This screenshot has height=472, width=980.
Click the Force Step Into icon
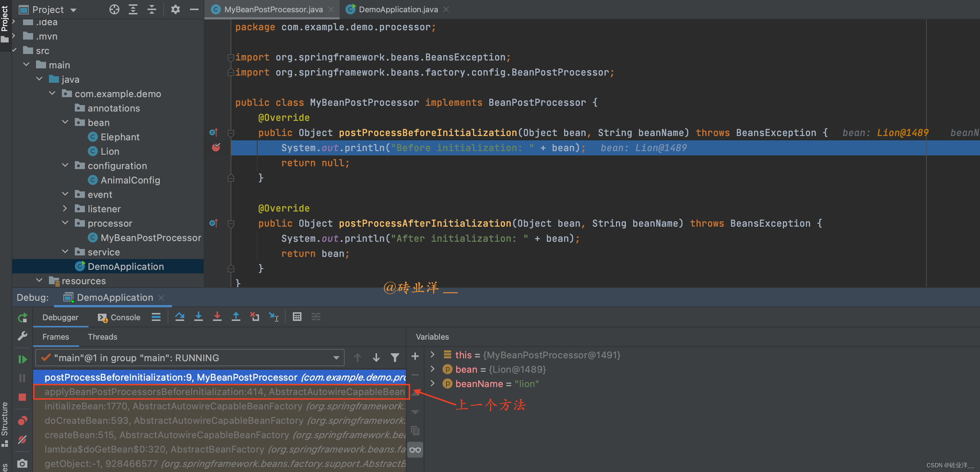click(x=217, y=317)
